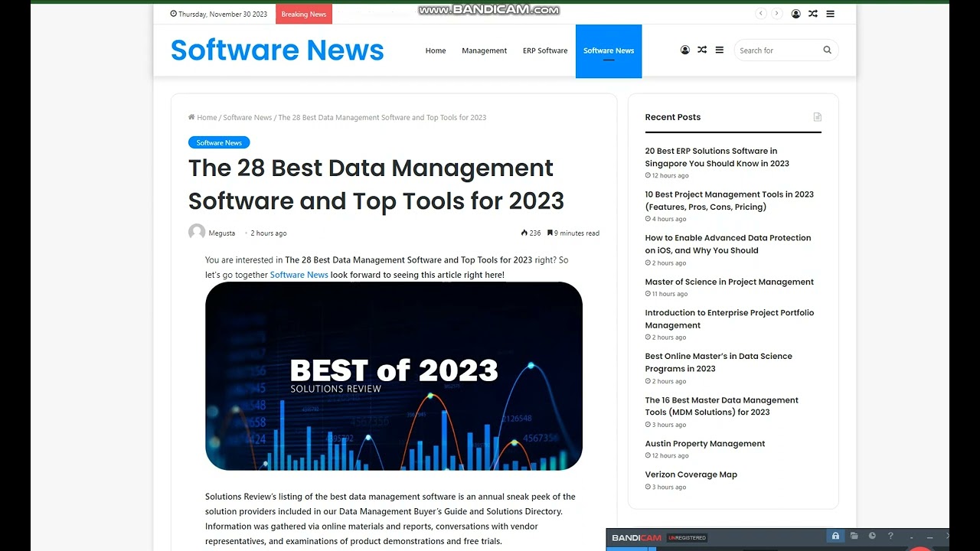Click the Breaking News label

304,14
